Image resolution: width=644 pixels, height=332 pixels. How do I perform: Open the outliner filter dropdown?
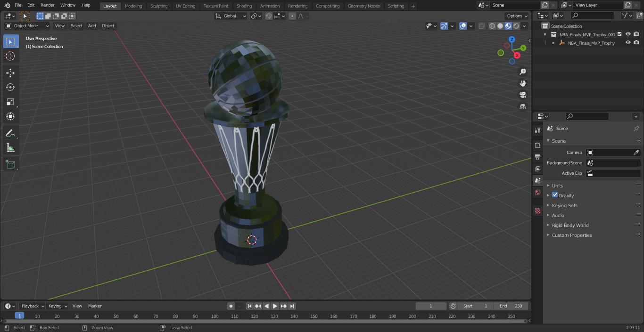click(x=627, y=16)
